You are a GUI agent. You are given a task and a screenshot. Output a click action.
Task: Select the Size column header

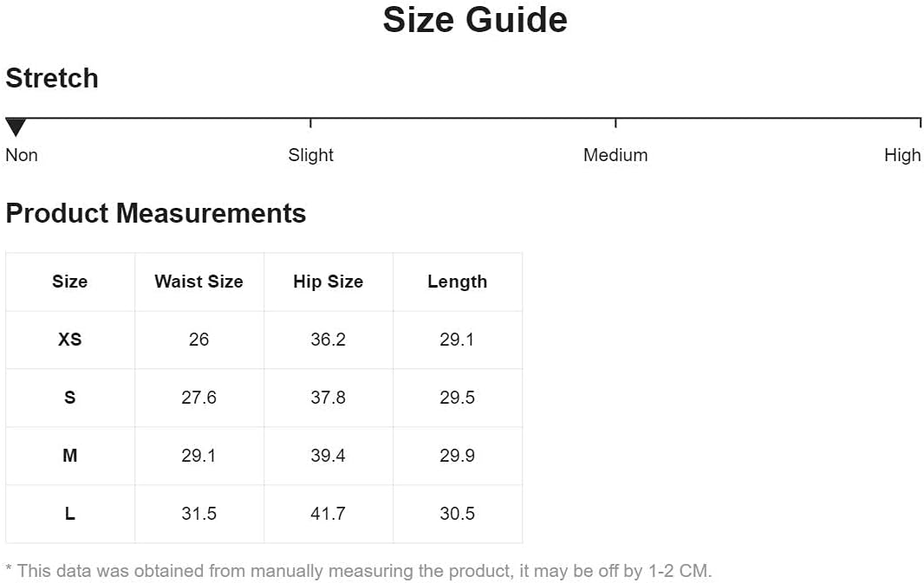click(69, 282)
